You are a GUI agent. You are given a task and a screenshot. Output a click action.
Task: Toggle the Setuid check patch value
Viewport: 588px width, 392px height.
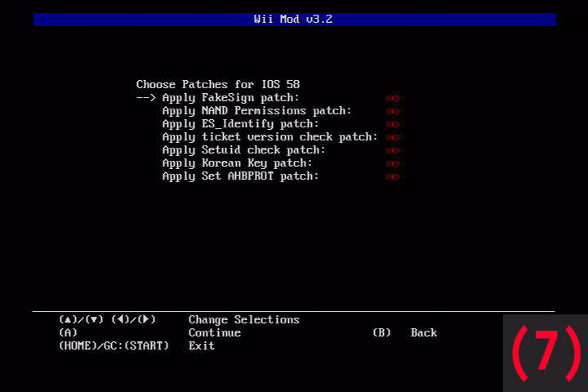point(393,151)
